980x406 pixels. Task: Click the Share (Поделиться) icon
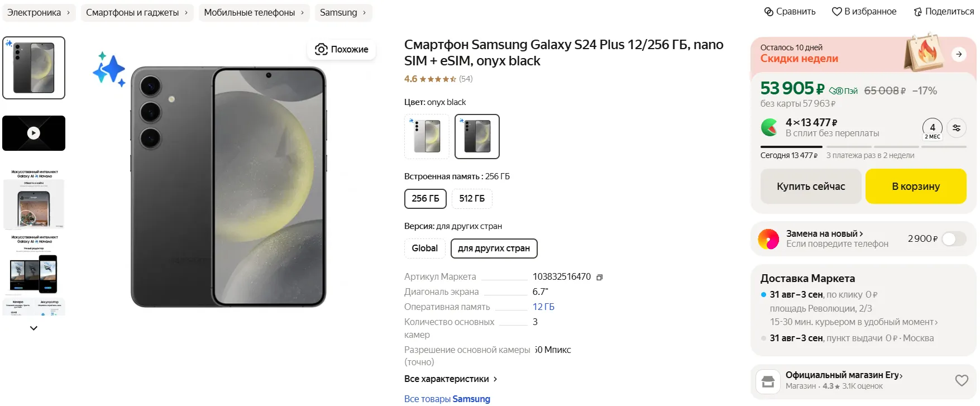click(x=917, y=12)
